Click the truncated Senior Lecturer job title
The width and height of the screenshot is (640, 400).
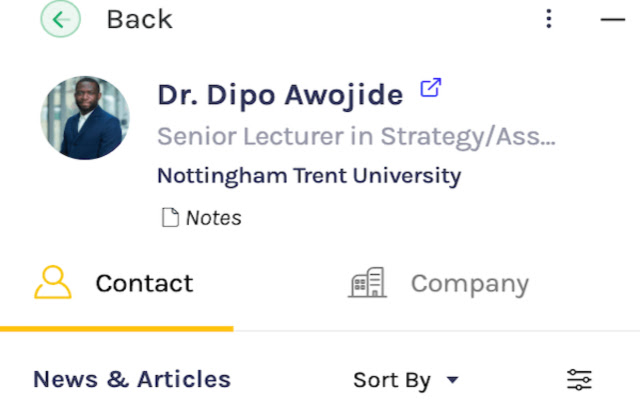tap(356, 137)
